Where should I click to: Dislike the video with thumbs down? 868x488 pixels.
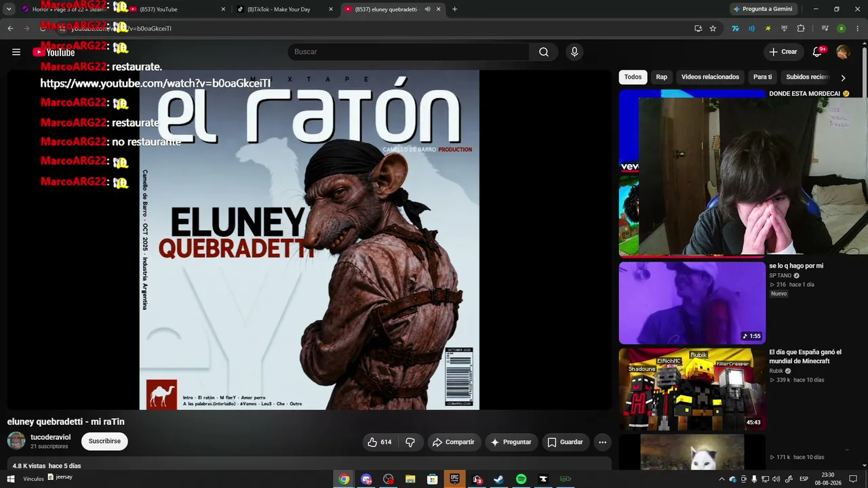coord(410,442)
